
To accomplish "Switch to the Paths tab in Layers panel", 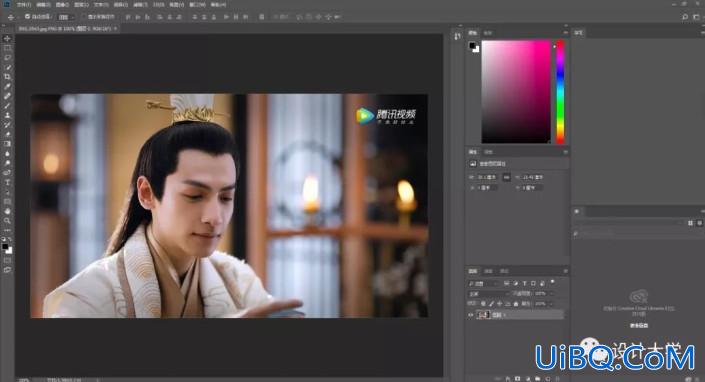I will point(504,271).
